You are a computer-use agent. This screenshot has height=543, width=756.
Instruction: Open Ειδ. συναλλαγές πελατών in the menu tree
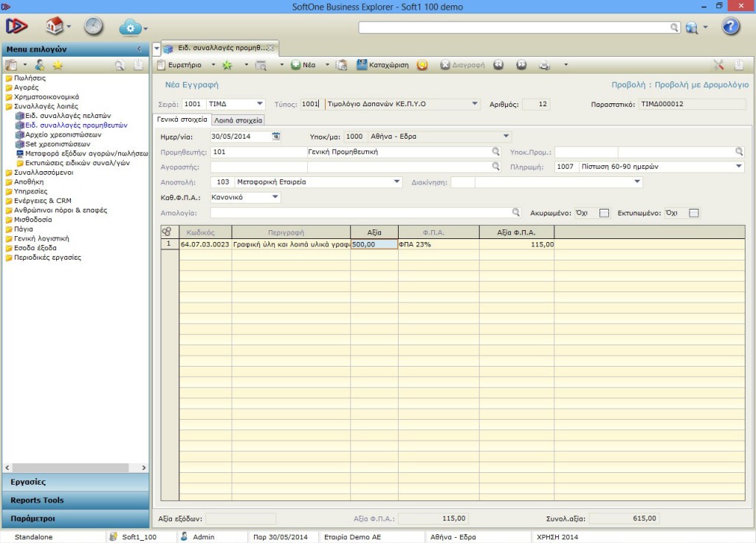pos(68,116)
